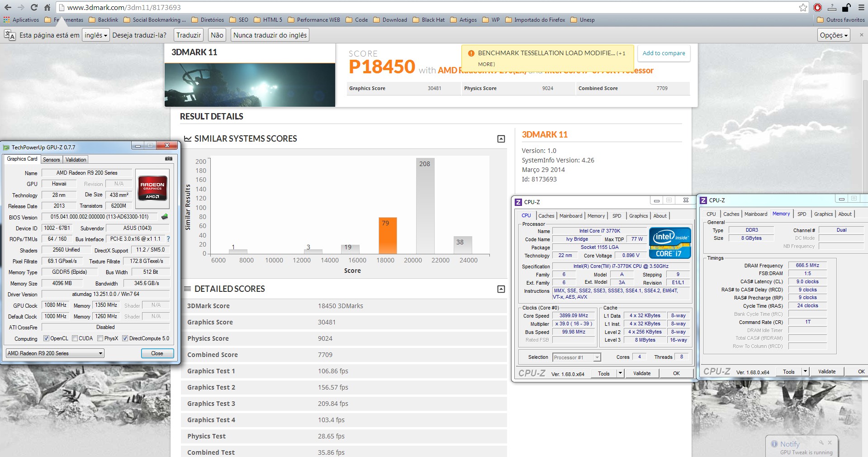Click the Tools button in left CPU-Z

(x=604, y=373)
